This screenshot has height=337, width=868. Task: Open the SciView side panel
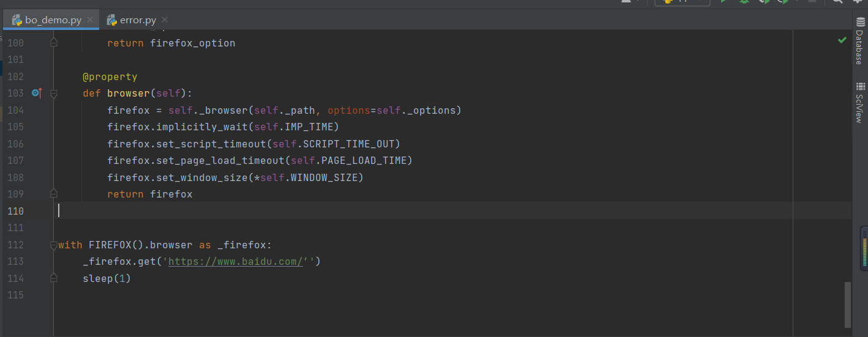860,103
